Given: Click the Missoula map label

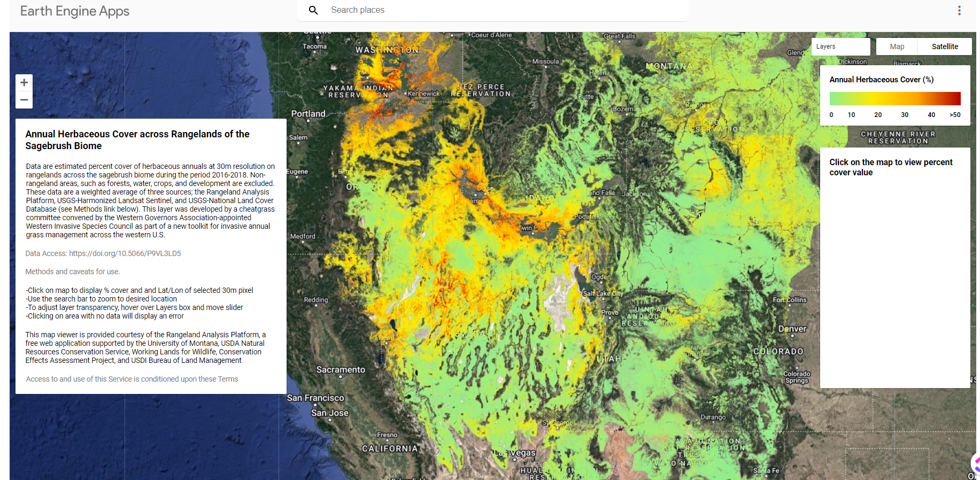Looking at the screenshot, I should tap(545, 61).
